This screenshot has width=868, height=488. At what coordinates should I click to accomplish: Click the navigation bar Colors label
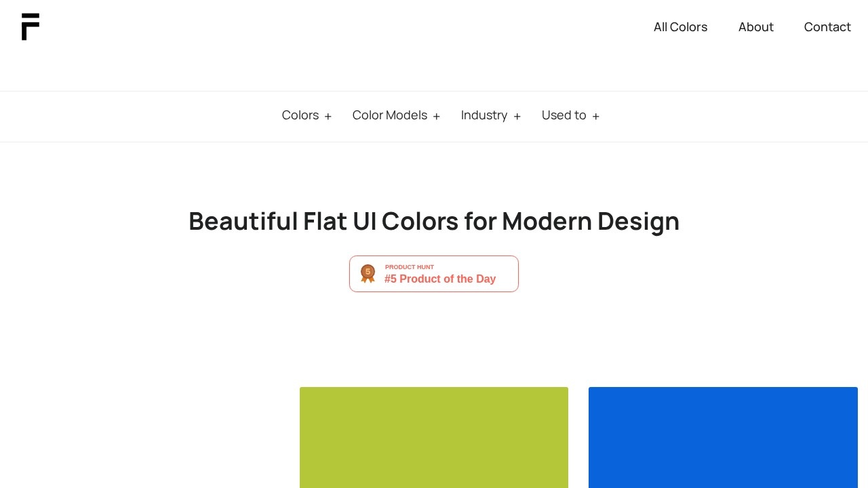(x=300, y=115)
